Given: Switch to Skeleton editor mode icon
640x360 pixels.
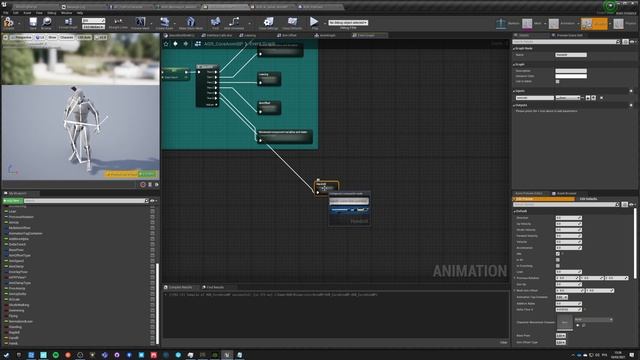Looking at the screenshot, I should 501,23.
